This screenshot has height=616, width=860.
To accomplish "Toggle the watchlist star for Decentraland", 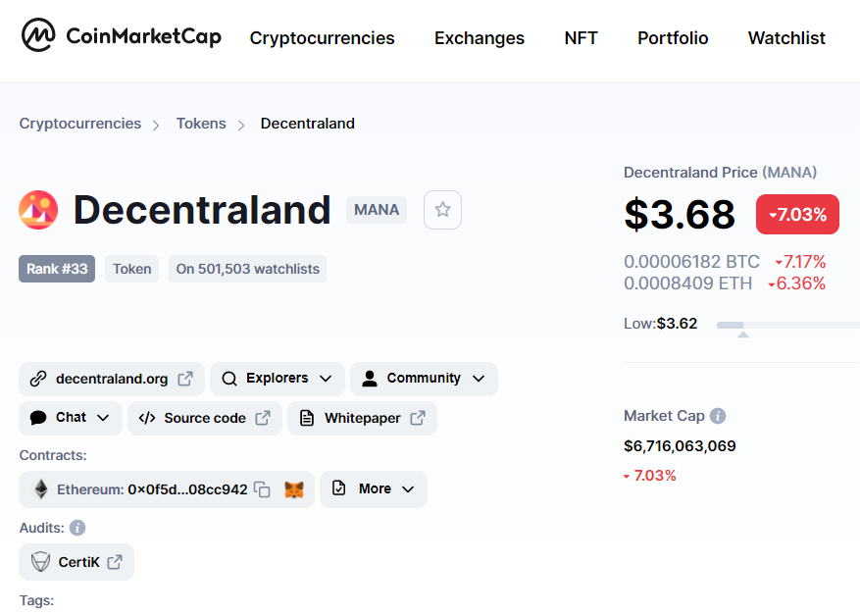I will pos(442,210).
